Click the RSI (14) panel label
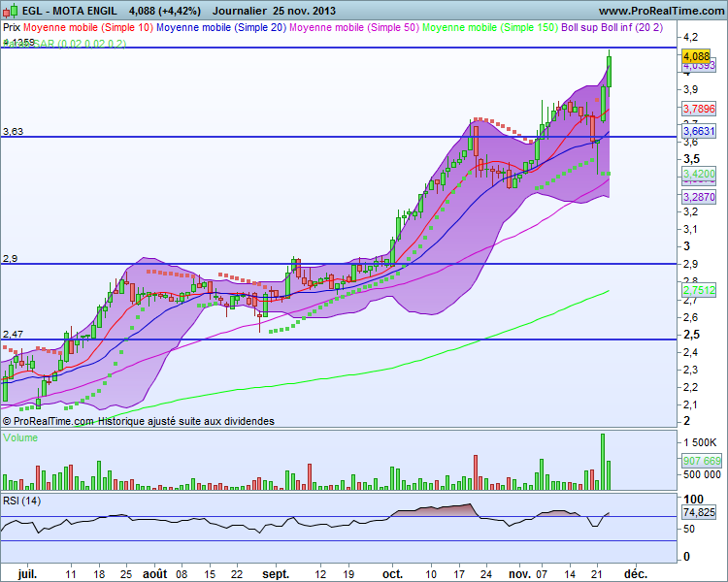This screenshot has height=582, width=728. coord(21,501)
